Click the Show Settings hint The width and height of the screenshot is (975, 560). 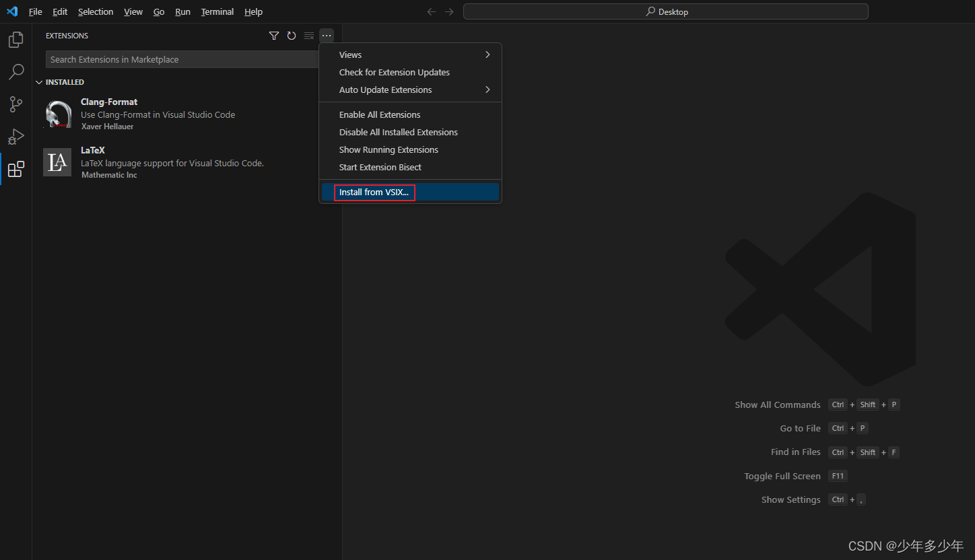(x=791, y=499)
